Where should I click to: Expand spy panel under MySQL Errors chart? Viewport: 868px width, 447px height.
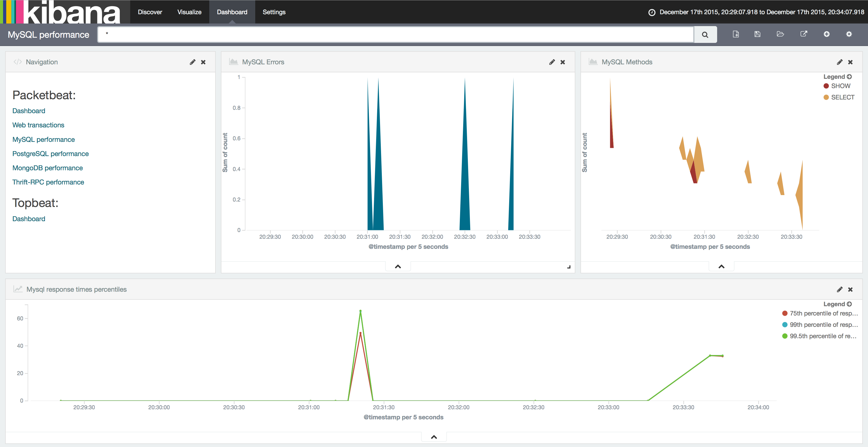click(x=398, y=267)
